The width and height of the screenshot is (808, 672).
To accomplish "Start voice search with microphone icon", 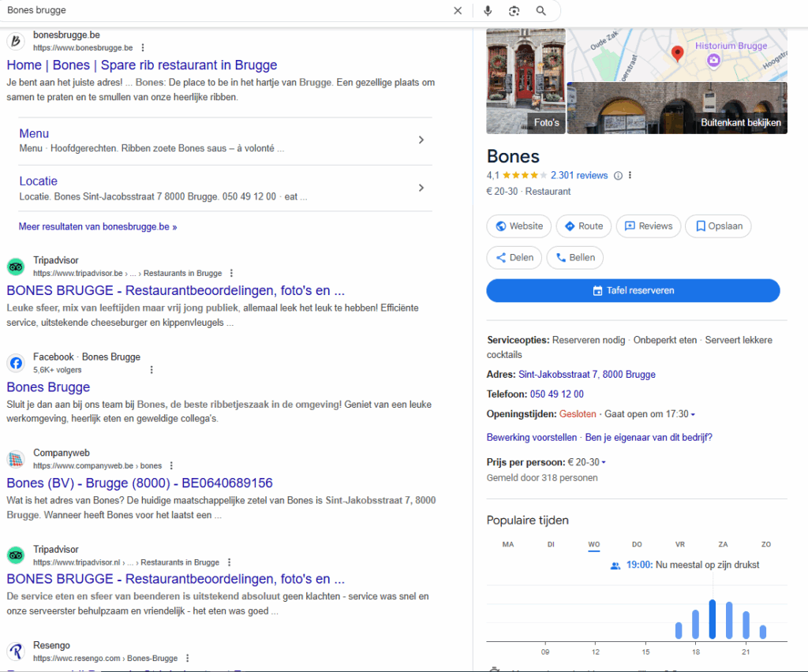I will [x=488, y=11].
